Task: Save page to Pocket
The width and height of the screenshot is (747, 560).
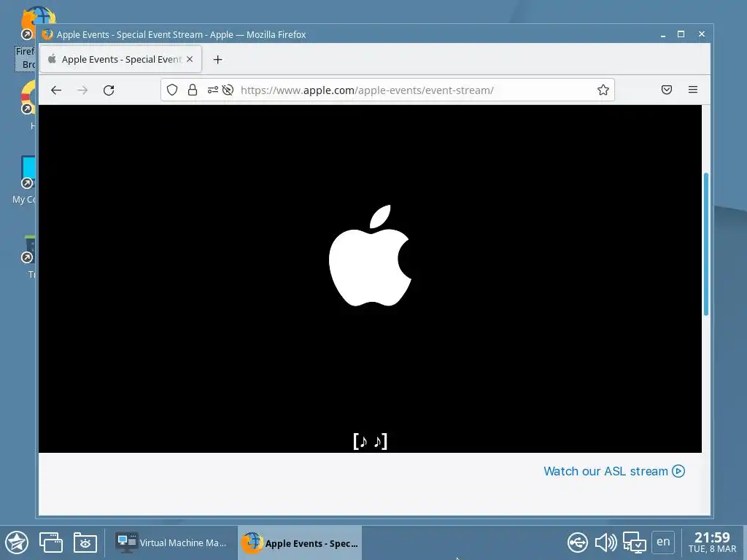Action: coord(667,90)
